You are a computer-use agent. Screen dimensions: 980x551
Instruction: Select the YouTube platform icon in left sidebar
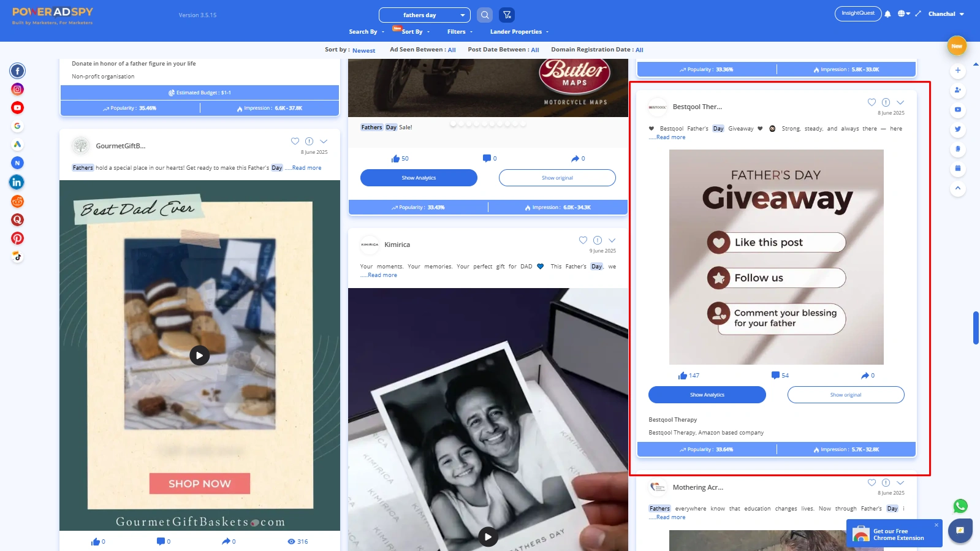(17, 108)
